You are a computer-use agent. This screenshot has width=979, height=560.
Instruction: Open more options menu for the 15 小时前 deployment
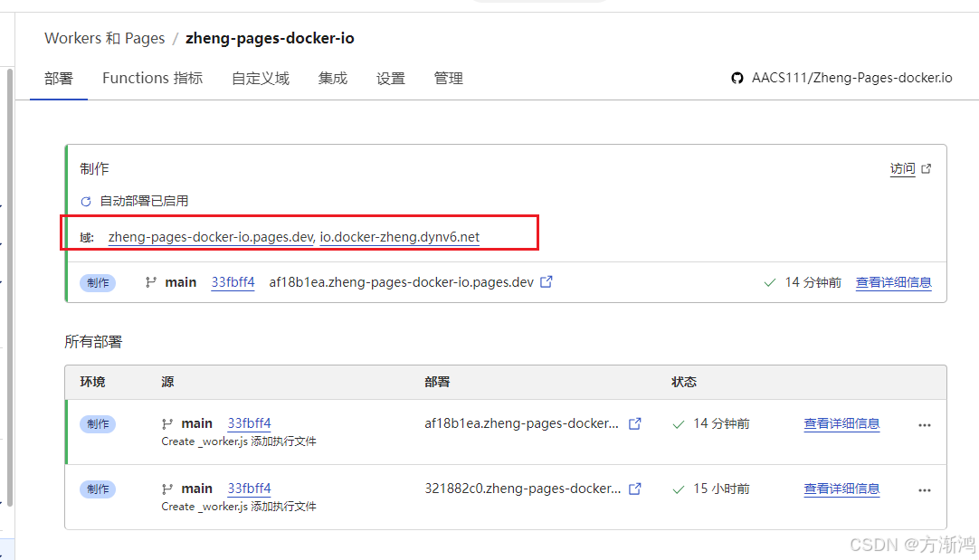point(925,490)
